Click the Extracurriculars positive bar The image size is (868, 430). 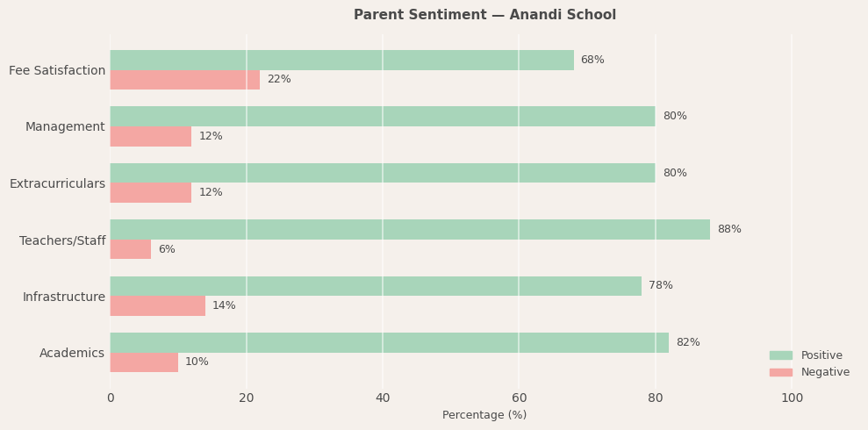tap(382, 173)
